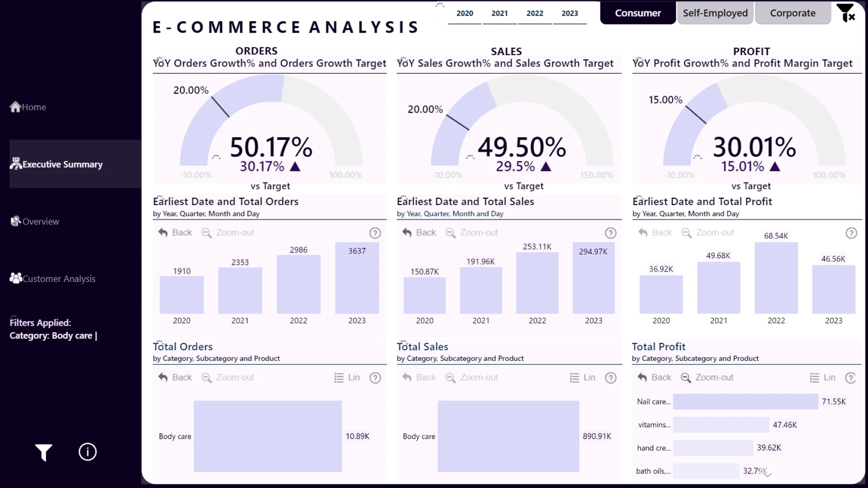Image resolution: width=868 pixels, height=488 pixels.
Task: Open help icon in Total Orders by Category
Action: [x=375, y=378]
